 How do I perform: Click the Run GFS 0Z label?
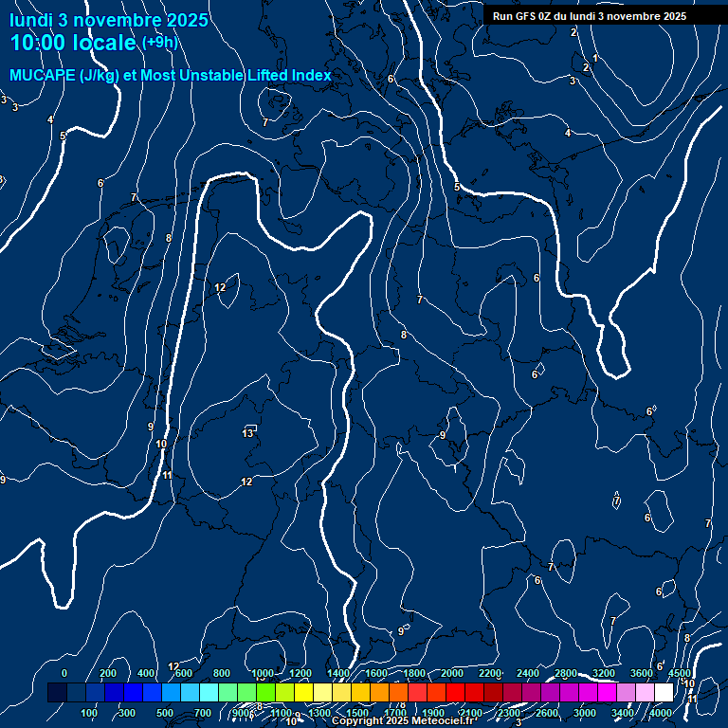tap(590, 16)
